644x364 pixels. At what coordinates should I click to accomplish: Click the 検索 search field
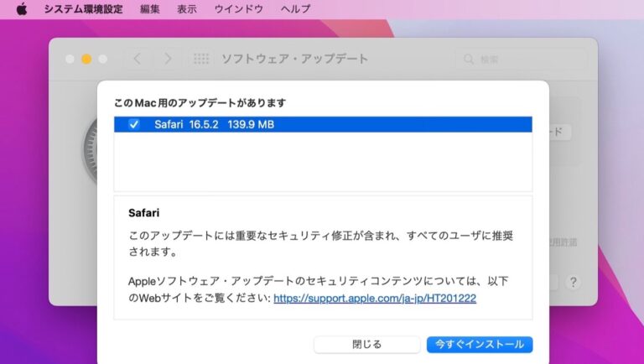[521, 60]
